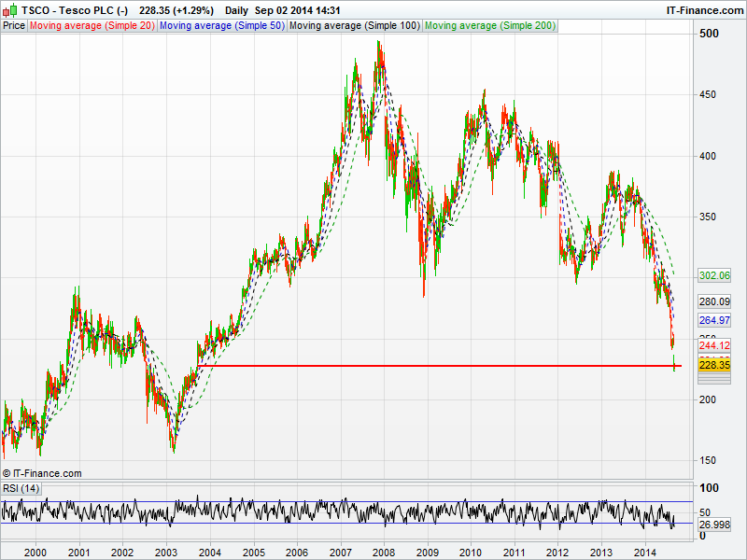Click the 2003 label on time axis
This screenshot has height=560, width=747.
tap(166, 553)
